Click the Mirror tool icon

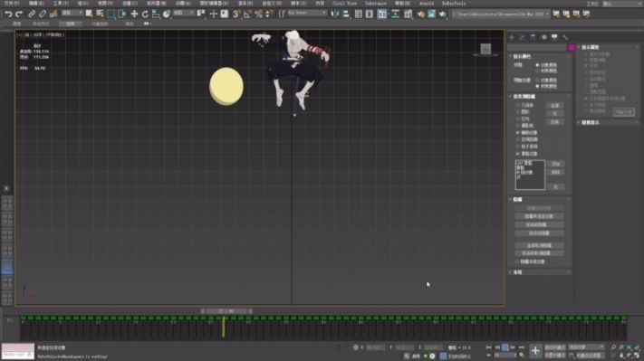click(x=335, y=14)
